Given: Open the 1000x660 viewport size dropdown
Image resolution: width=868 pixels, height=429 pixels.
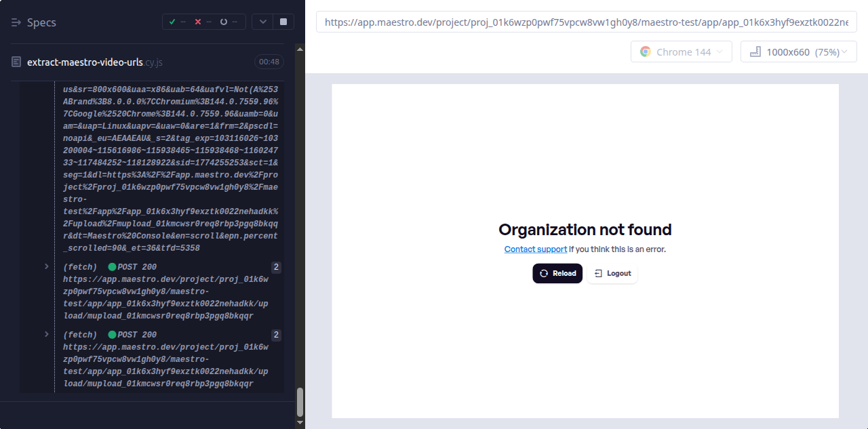Looking at the screenshot, I should coord(798,52).
